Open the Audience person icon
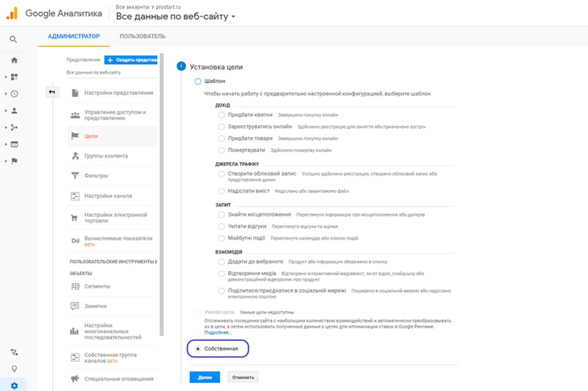The height and width of the screenshot is (391, 588). [x=14, y=111]
